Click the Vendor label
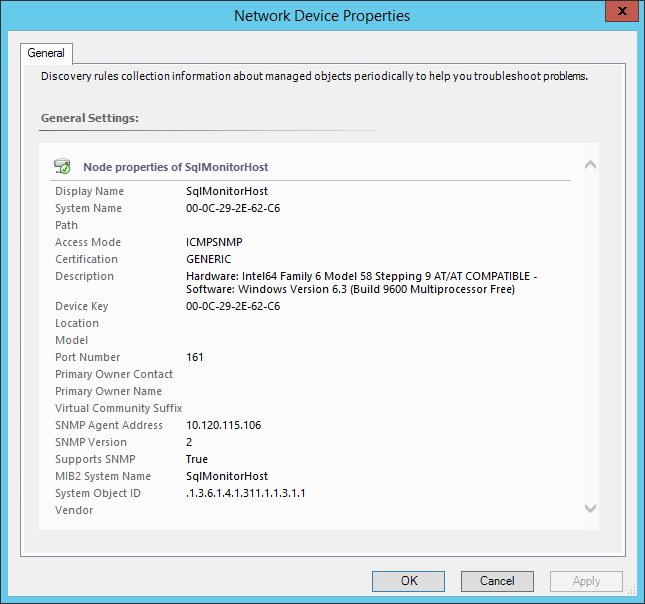Screen dimensions: 645x604 [74, 510]
